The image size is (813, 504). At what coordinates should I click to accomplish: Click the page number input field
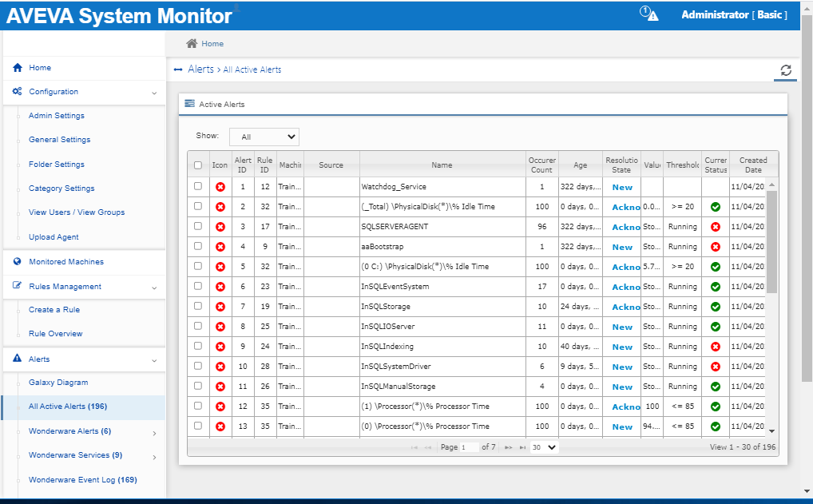click(470, 447)
